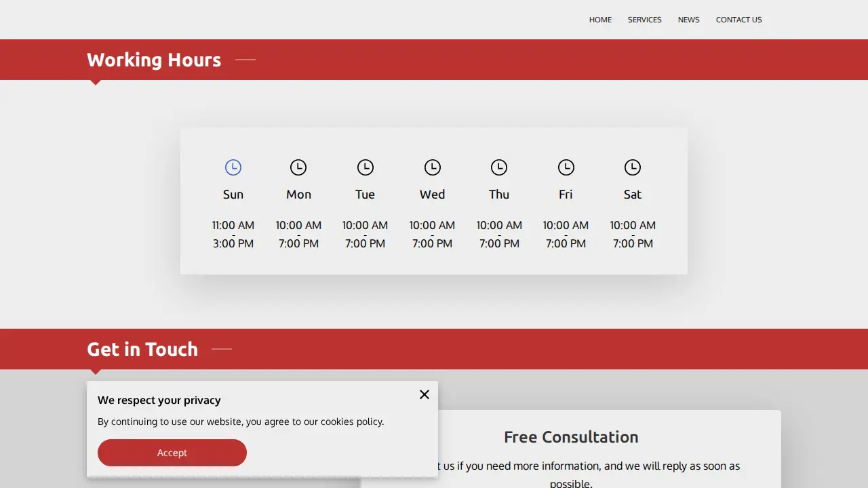
Task: Close the privacy notice popup
Action: pos(425,394)
